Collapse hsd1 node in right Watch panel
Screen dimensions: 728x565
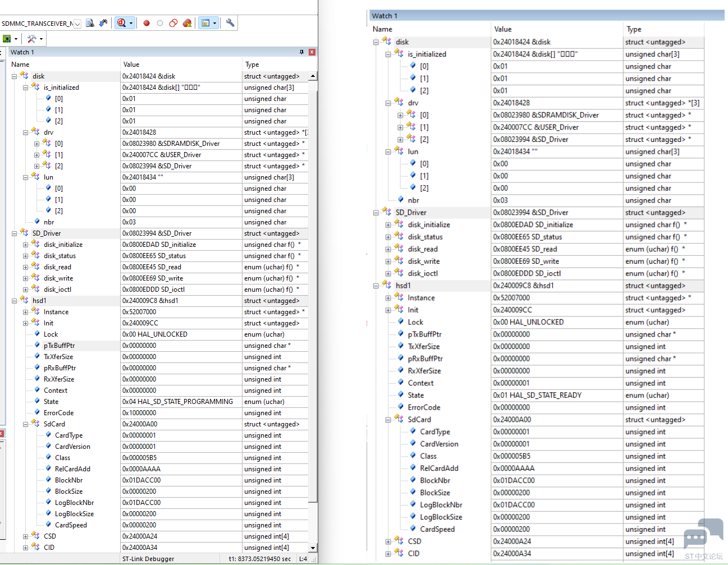pyautogui.click(x=376, y=286)
